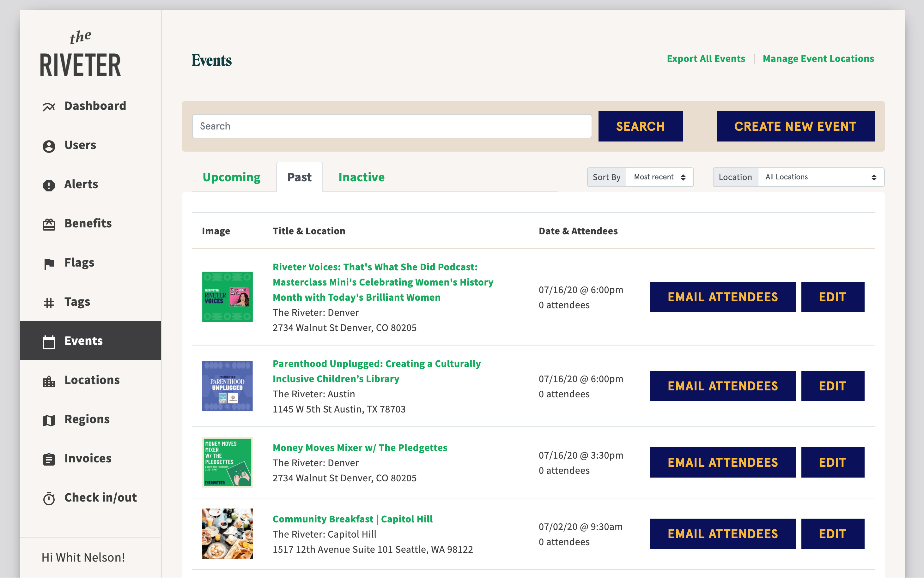Select the Inactive tab
Image resolution: width=924 pixels, height=578 pixels.
click(x=361, y=177)
